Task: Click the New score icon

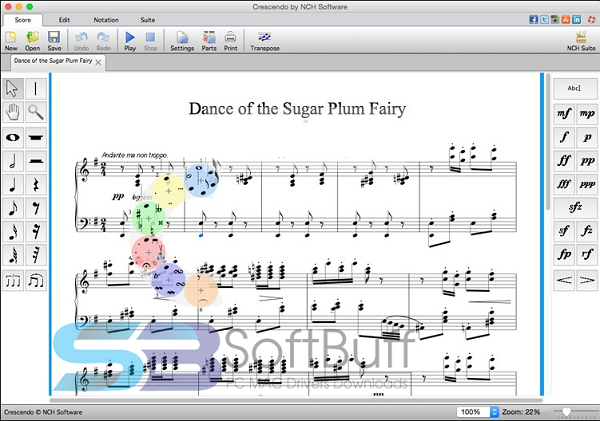Action: (11, 41)
